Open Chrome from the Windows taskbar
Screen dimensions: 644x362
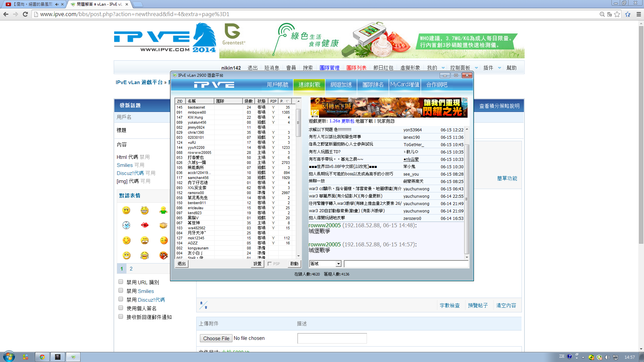click(42, 357)
